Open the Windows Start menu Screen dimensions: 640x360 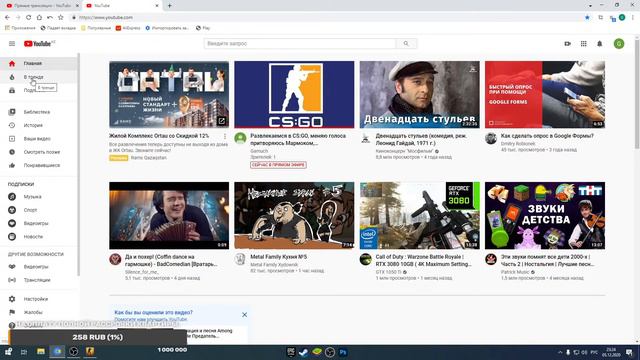click(8, 352)
